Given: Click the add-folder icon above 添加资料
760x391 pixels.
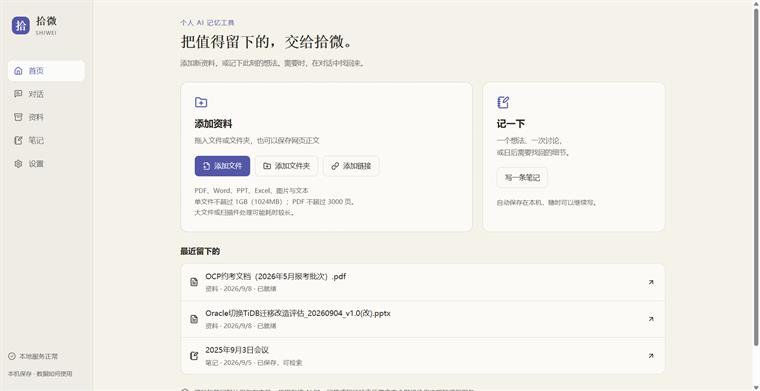Looking at the screenshot, I should pos(201,102).
